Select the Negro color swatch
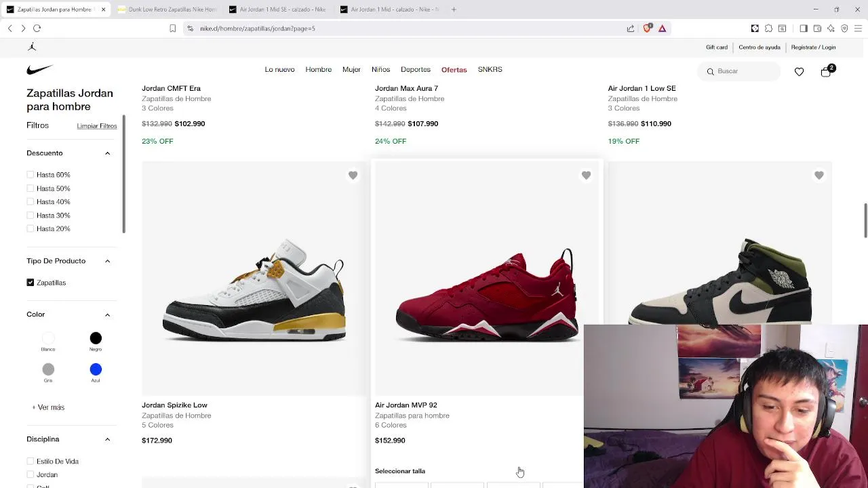The image size is (868, 488). pyautogui.click(x=96, y=338)
